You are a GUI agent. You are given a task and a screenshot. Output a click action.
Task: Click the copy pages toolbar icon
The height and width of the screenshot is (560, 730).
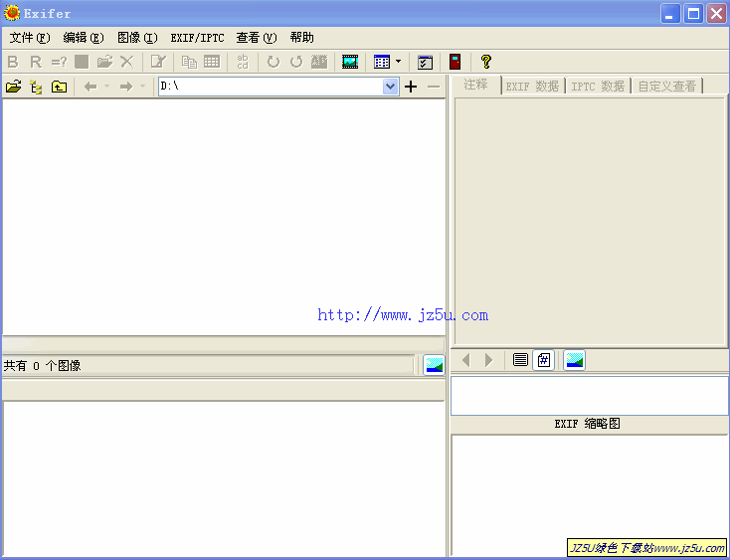(189, 62)
